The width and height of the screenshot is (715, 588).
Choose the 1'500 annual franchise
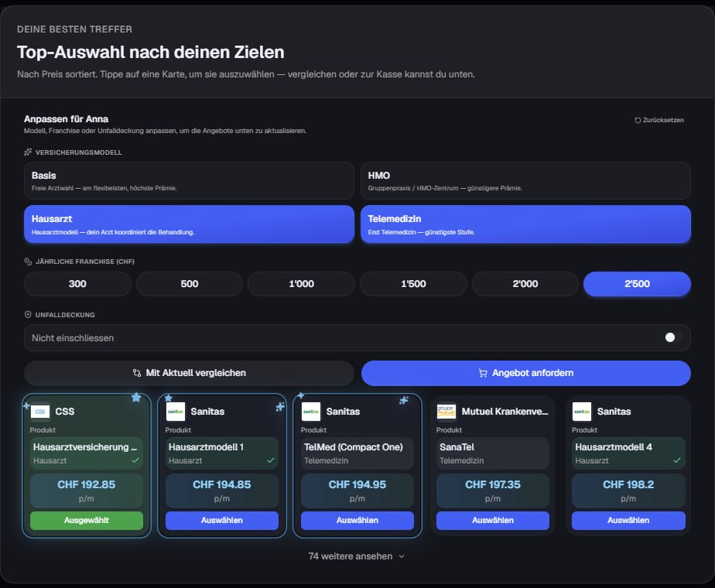(x=413, y=284)
